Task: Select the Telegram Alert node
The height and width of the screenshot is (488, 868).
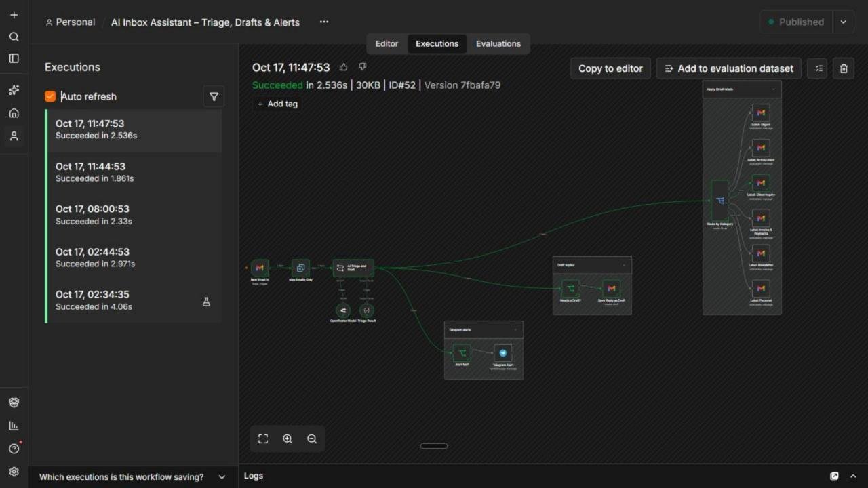Action: 502,353
